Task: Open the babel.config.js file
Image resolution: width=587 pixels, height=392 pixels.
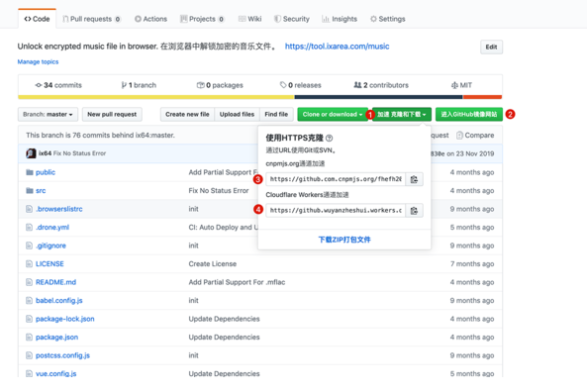Action: pyautogui.click(x=59, y=301)
